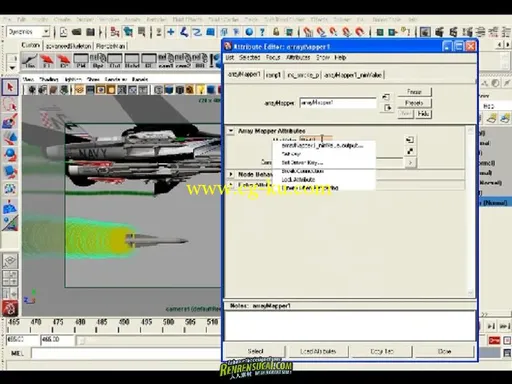Enable the first red snap magnet icon
Viewport: 512px width, 384px height.
coord(308,32)
